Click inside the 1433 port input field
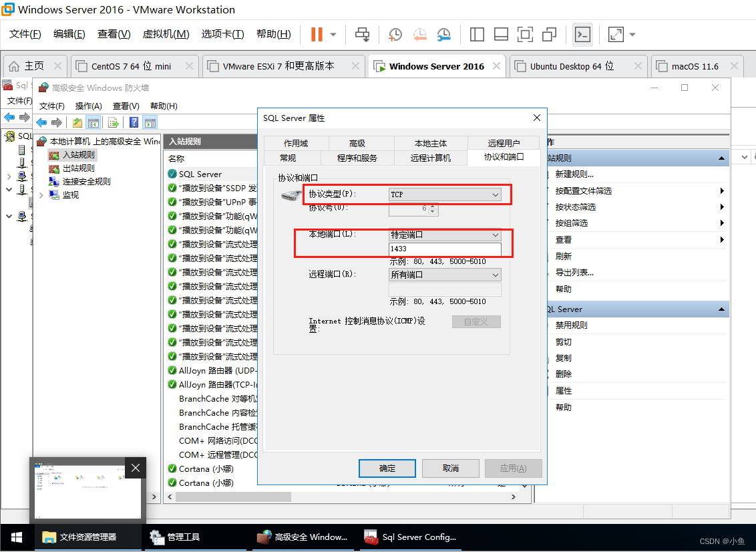 (445, 249)
